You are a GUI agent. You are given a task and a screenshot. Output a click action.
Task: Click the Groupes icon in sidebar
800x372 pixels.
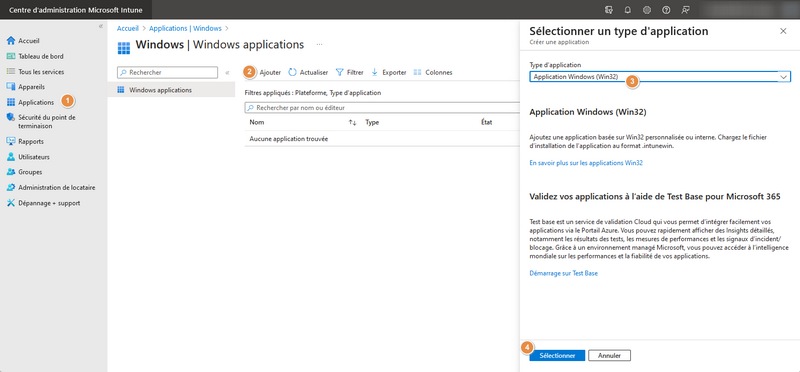click(11, 172)
